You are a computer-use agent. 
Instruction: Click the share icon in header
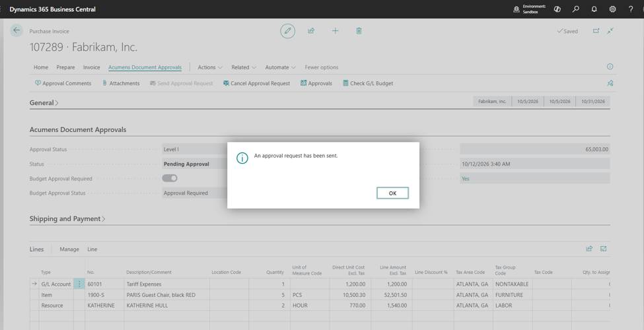(311, 31)
